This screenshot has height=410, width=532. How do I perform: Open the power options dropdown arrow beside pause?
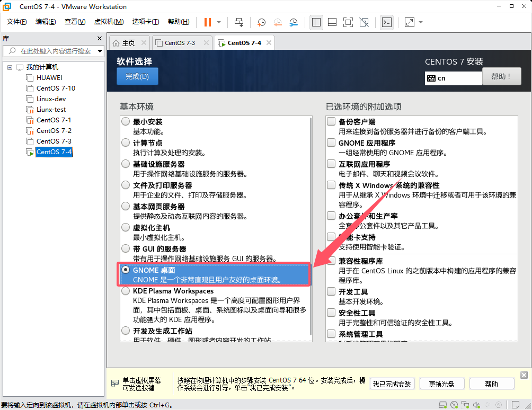pos(219,22)
